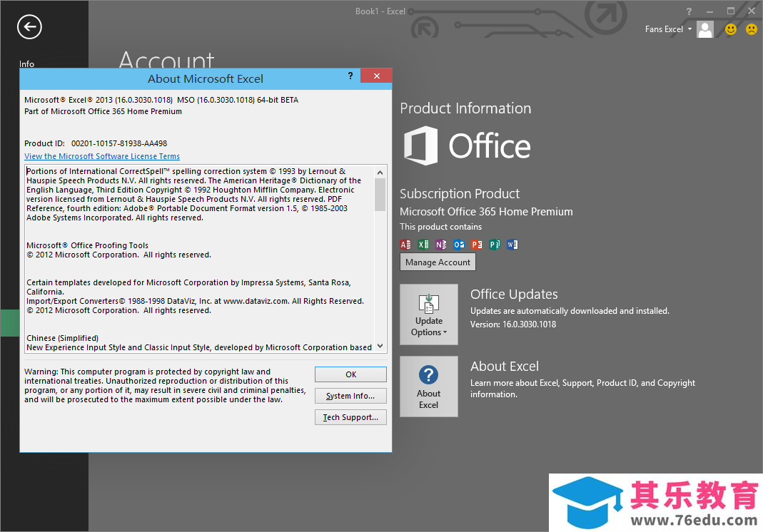
Task: Click the Product ID 00201-10157-81938-AA498 text
Action: (x=96, y=143)
